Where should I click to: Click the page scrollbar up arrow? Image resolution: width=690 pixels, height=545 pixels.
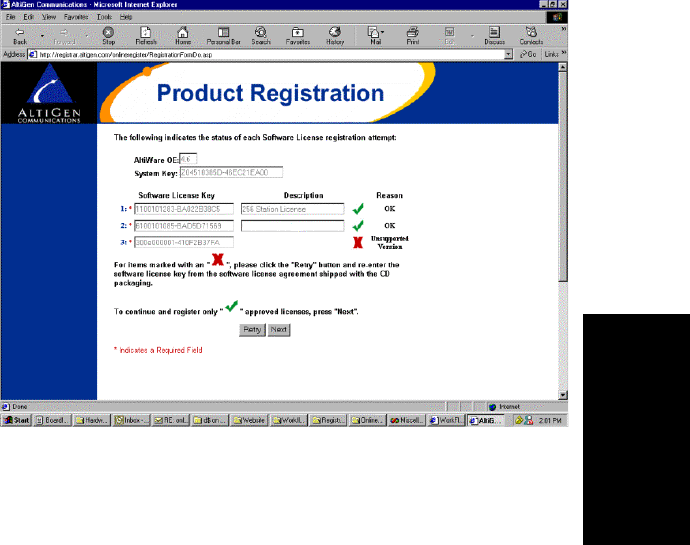(x=562, y=67)
